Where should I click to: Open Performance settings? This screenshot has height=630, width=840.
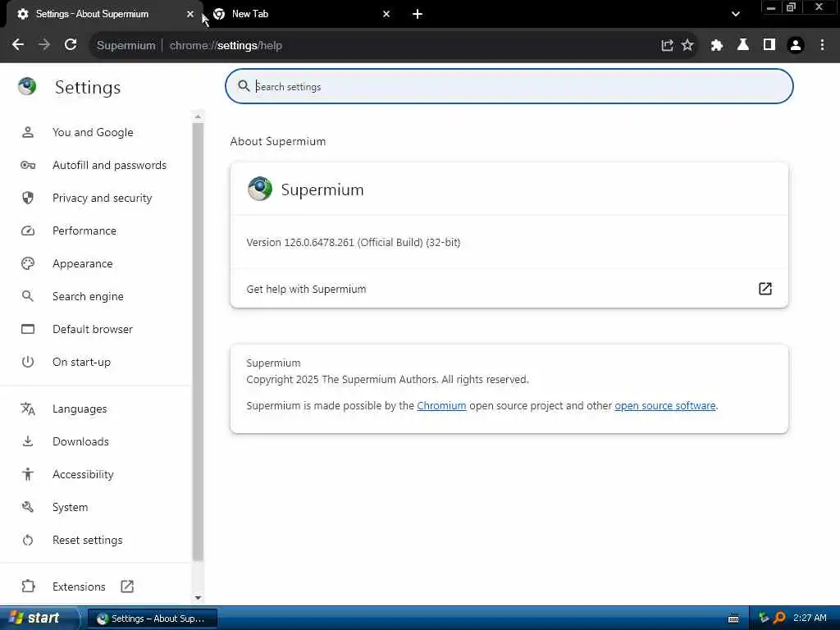(84, 231)
